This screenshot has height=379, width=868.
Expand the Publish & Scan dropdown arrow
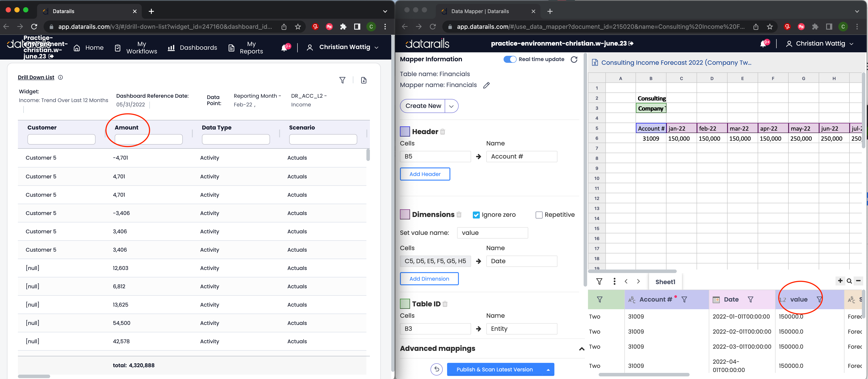[548, 370]
